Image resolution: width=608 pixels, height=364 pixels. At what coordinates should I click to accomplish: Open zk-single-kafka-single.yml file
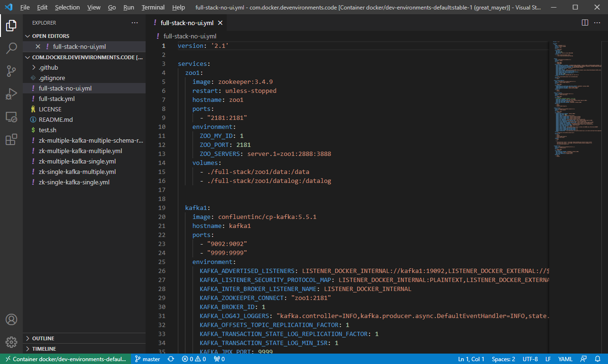pos(84,182)
